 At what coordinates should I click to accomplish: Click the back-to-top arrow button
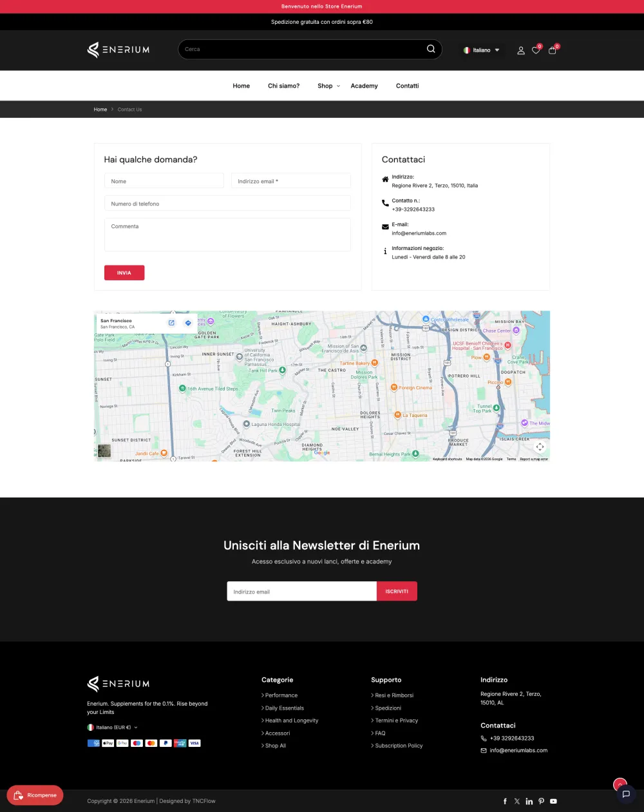click(x=620, y=784)
